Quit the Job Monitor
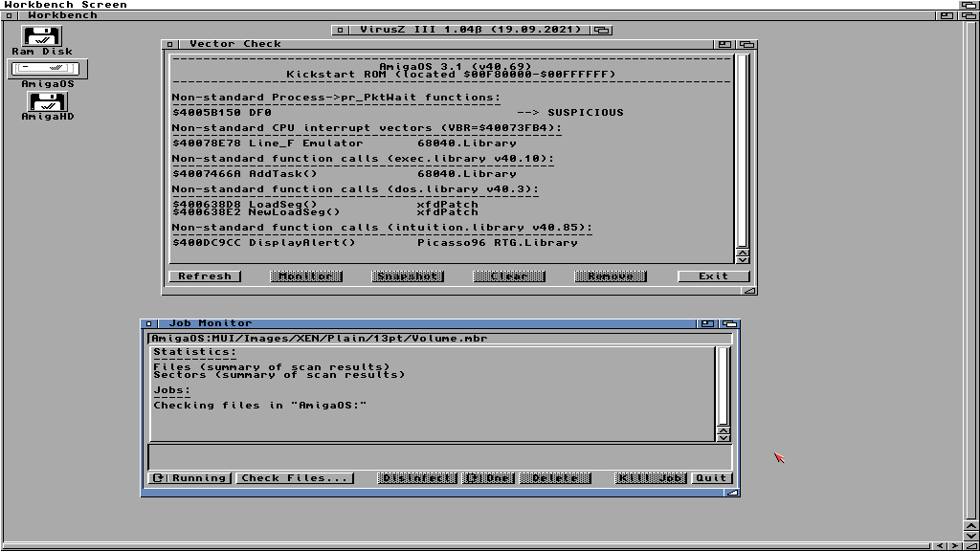The image size is (980, 551). pyautogui.click(x=711, y=478)
